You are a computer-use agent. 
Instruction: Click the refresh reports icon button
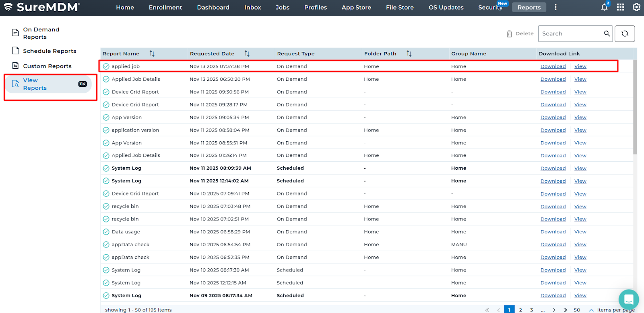[625, 34]
